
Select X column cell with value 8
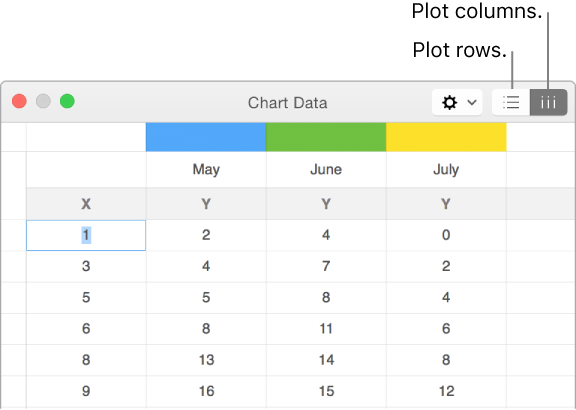click(x=86, y=360)
